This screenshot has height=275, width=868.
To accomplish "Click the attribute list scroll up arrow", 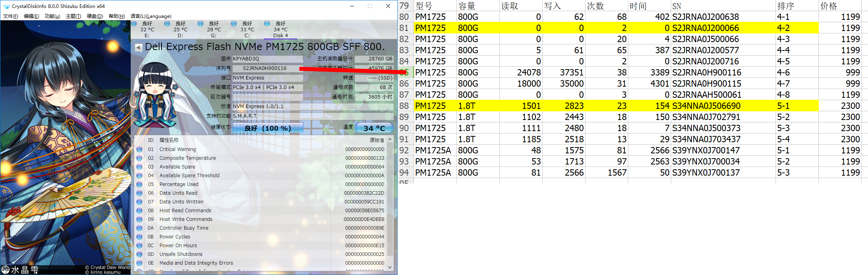I will (x=390, y=139).
